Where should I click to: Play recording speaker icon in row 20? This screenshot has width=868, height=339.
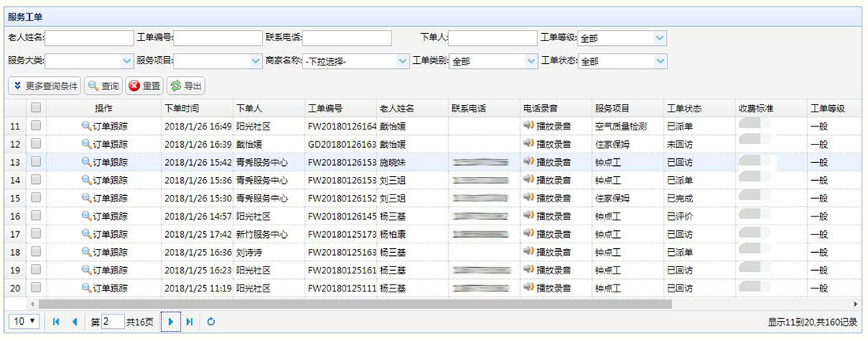tap(528, 288)
